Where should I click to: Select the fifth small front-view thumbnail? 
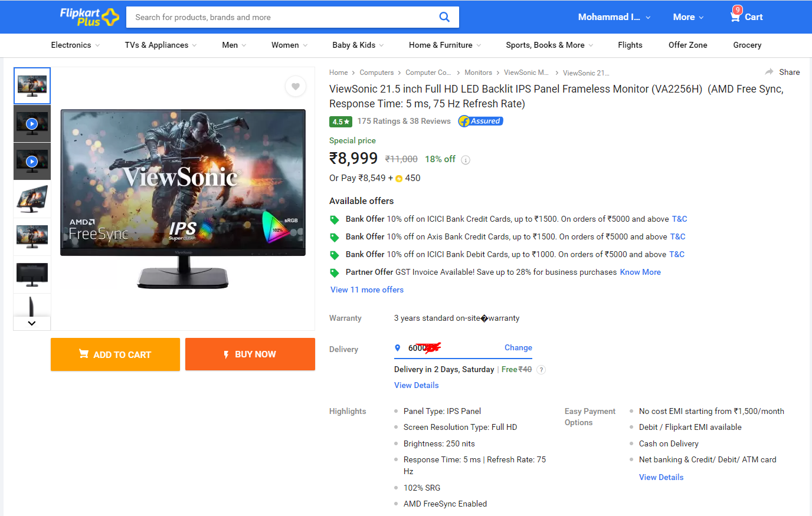32,237
